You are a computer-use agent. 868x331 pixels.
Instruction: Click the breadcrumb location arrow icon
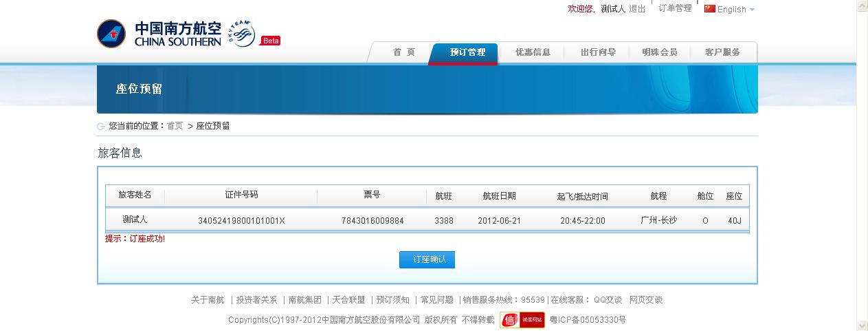click(102, 126)
